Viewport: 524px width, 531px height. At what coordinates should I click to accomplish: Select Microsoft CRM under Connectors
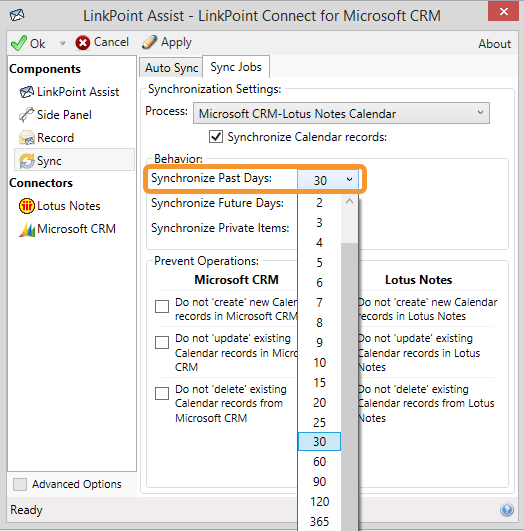click(76, 229)
